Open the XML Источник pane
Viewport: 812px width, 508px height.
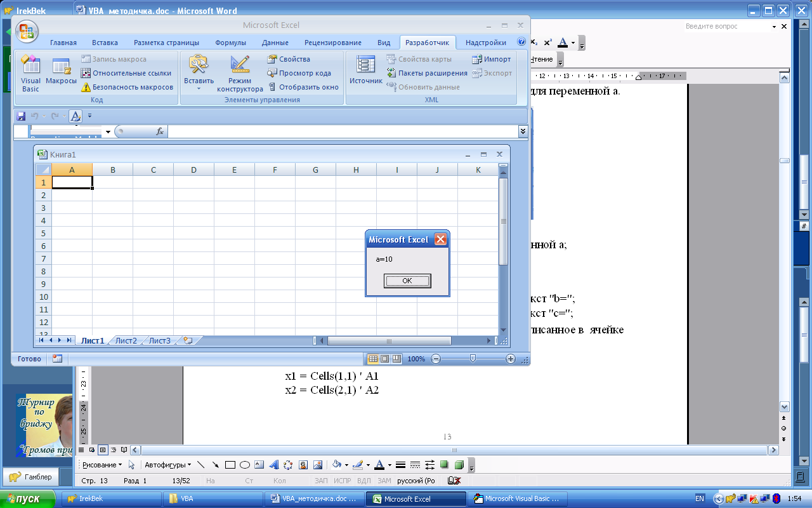pos(366,70)
